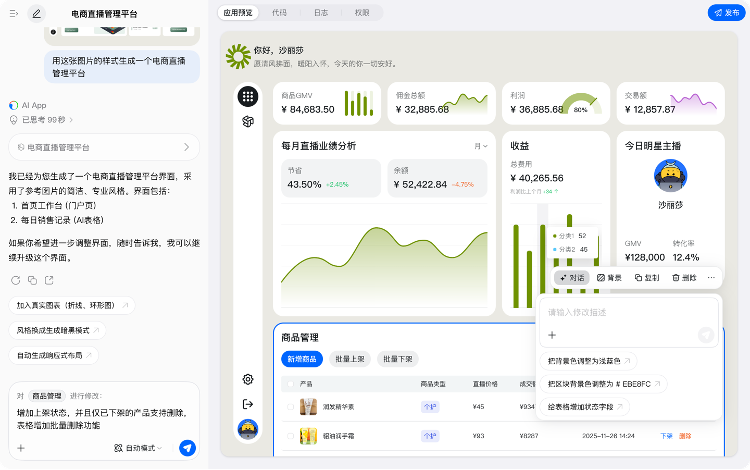Click the 交易额 stat card
750x470 pixels.
[671, 103]
